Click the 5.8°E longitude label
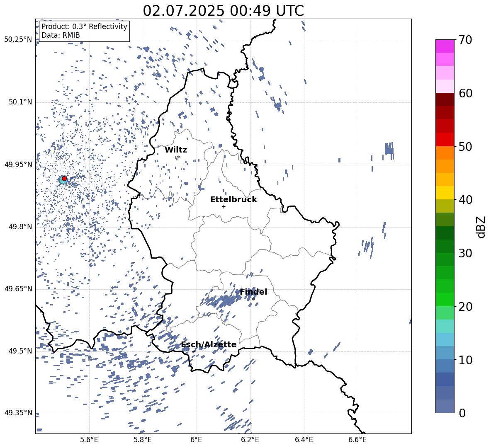The image size is (491, 448). click(143, 440)
